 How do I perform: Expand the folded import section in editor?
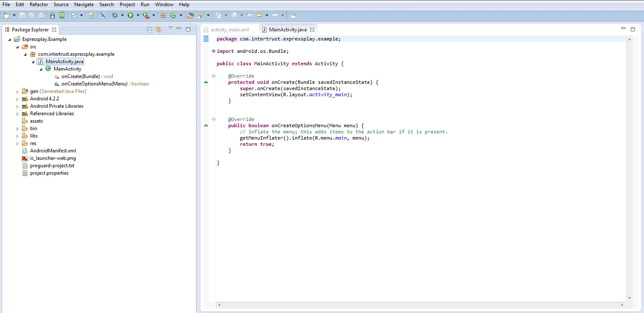click(213, 51)
